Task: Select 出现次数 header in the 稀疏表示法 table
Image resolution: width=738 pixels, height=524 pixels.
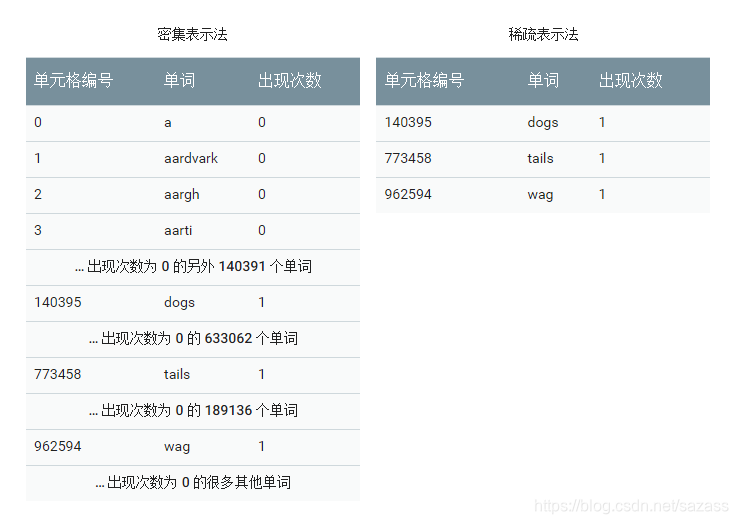Action: pyautogui.click(x=630, y=81)
